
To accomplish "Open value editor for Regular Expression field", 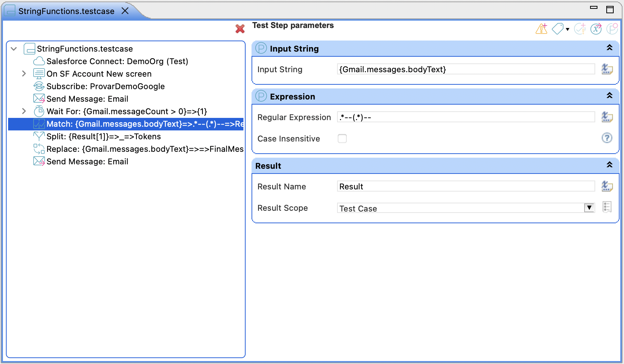I will (x=607, y=117).
